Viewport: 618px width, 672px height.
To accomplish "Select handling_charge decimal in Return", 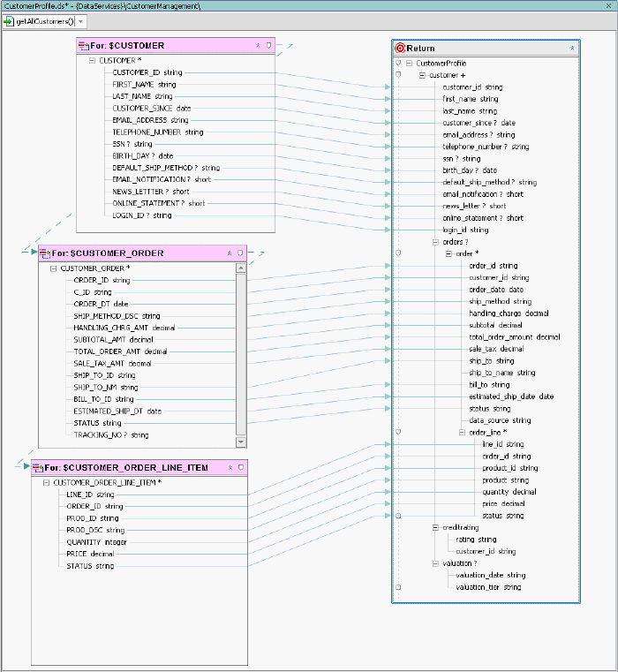I will pyautogui.click(x=509, y=313).
